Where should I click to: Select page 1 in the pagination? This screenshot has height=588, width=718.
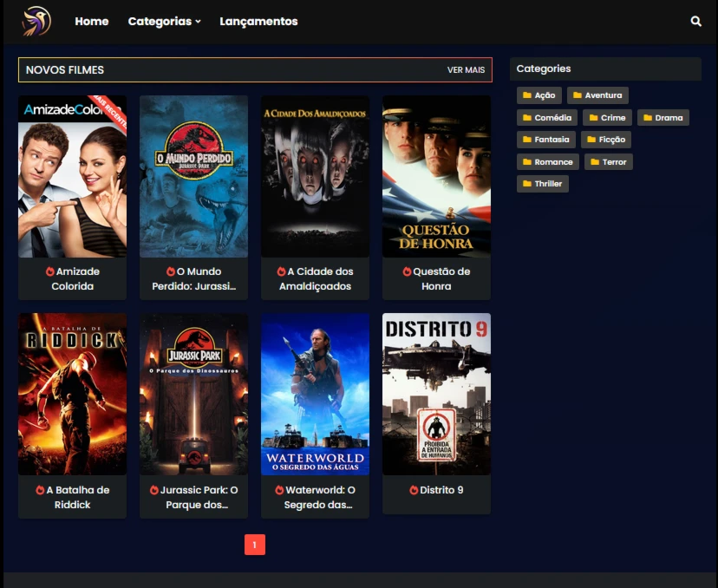tap(255, 545)
